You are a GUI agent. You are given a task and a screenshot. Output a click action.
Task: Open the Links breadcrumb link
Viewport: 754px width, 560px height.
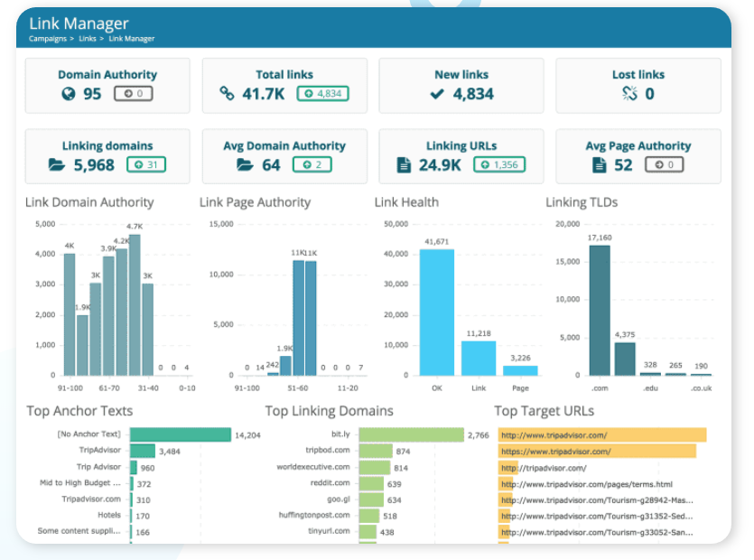(x=88, y=39)
